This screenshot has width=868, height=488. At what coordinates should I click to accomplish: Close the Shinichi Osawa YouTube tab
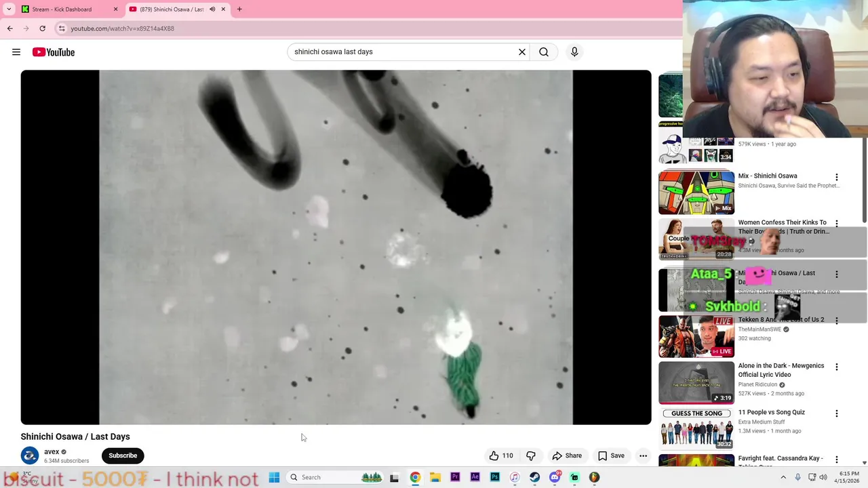pyautogui.click(x=223, y=9)
